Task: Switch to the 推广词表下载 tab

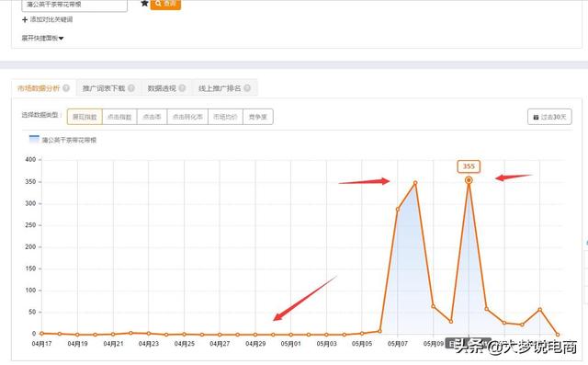Action: click(104, 88)
